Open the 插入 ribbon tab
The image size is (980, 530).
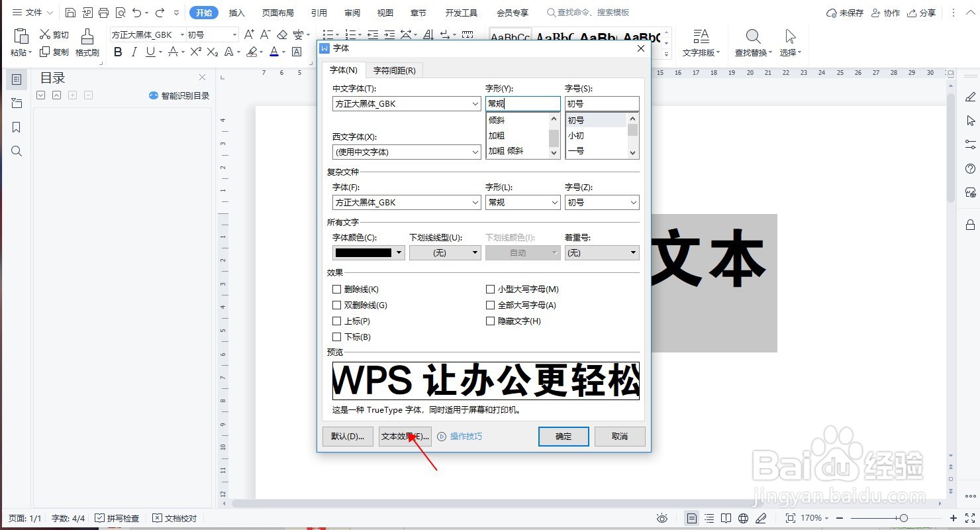coord(236,13)
